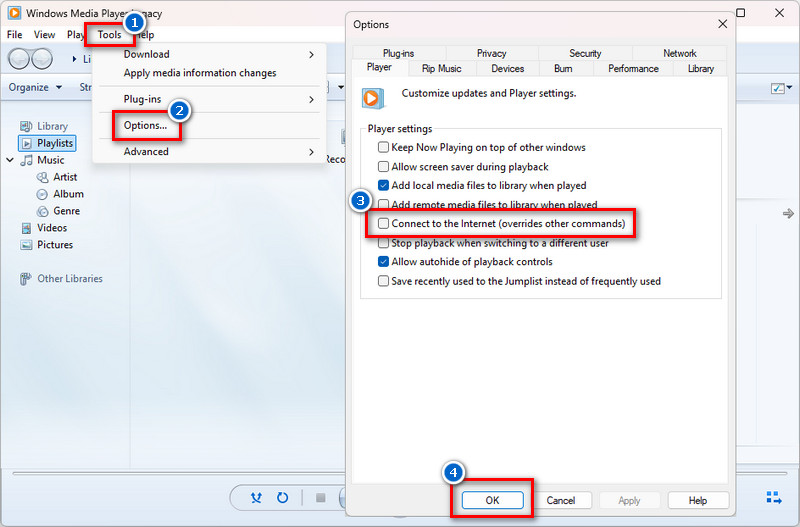Enable Allow screen saver during playback
Viewport: 800px width, 527px height.
(383, 166)
